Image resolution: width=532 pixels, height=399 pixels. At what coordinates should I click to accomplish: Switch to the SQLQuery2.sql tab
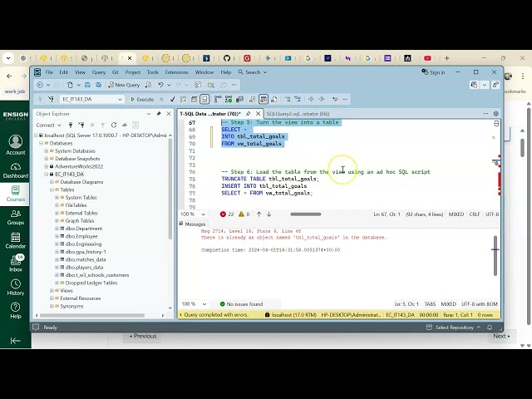pyautogui.click(x=298, y=114)
